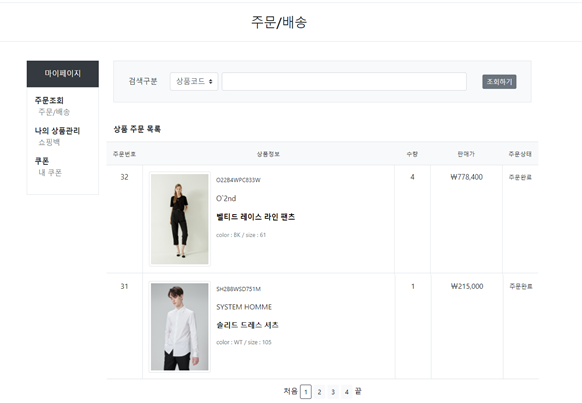Open the black pants product thumbnail
Viewport: 582px width, 403px height.
click(x=180, y=219)
